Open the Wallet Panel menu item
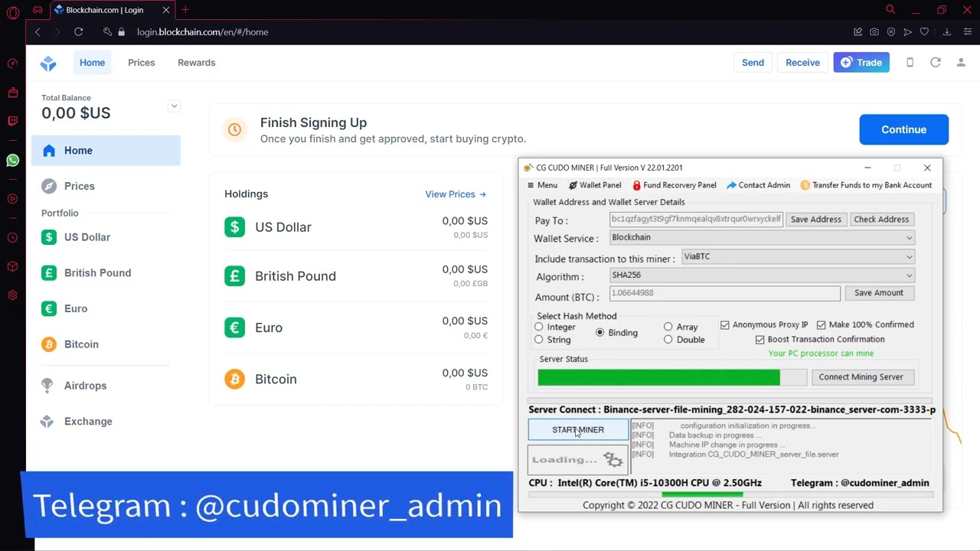Image resolution: width=980 pixels, height=551 pixels. (594, 185)
